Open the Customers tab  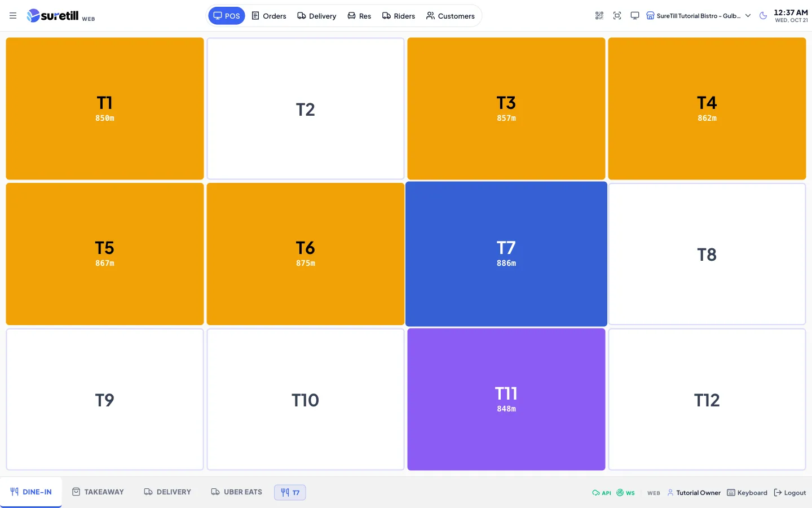click(451, 16)
